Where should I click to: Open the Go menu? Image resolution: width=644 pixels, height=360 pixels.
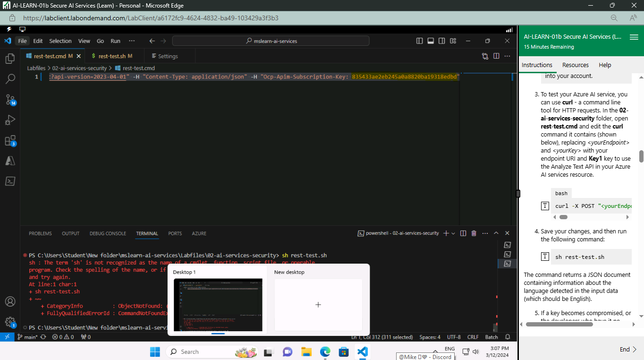tap(100, 41)
